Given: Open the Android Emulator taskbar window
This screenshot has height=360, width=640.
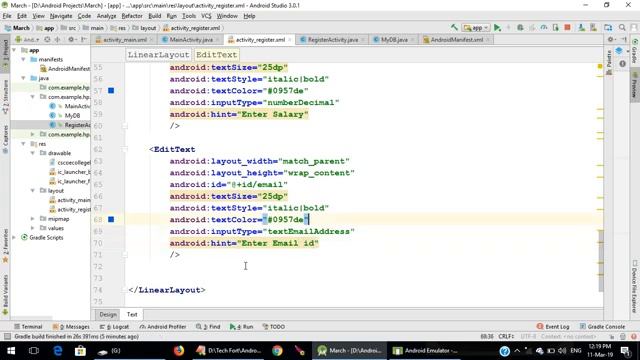Looking at the screenshot, I should pyautogui.click(x=426, y=351).
